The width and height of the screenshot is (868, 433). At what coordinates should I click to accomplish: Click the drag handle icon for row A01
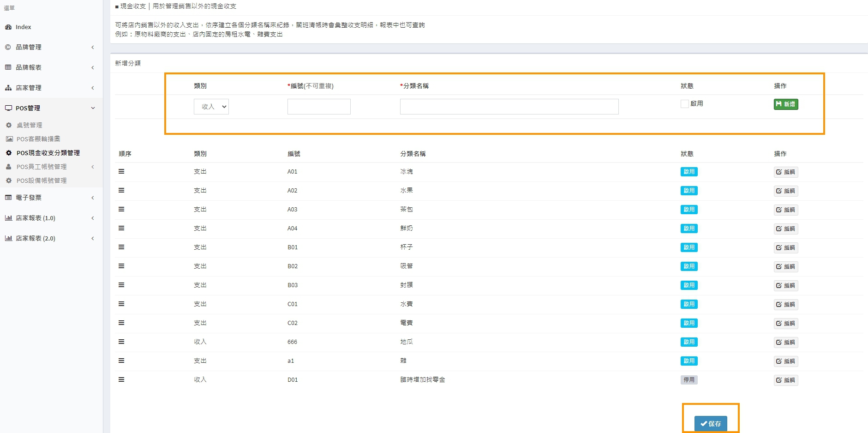(121, 172)
